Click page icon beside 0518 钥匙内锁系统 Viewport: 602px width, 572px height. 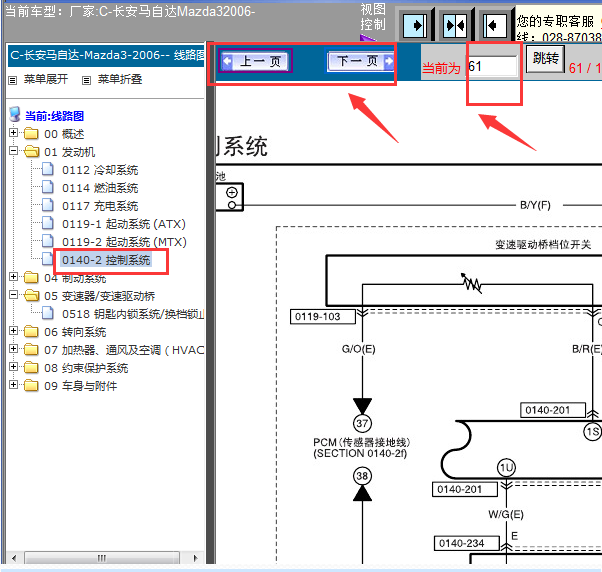(48, 313)
